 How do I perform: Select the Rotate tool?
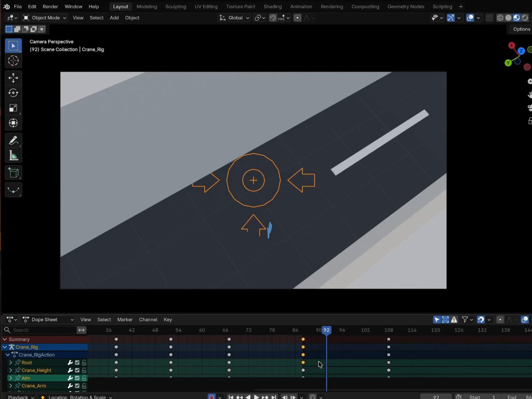click(x=13, y=93)
